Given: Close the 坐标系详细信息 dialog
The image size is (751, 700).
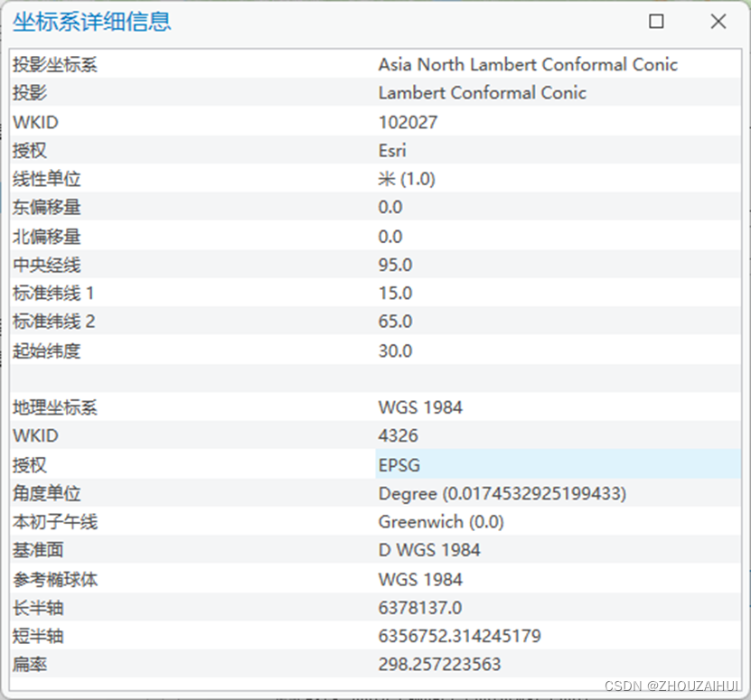Looking at the screenshot, I should tap(718, 22).
